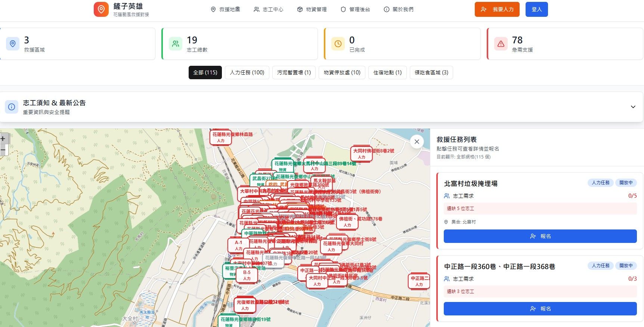Click the person-plus icon in 我要人力

484,9
